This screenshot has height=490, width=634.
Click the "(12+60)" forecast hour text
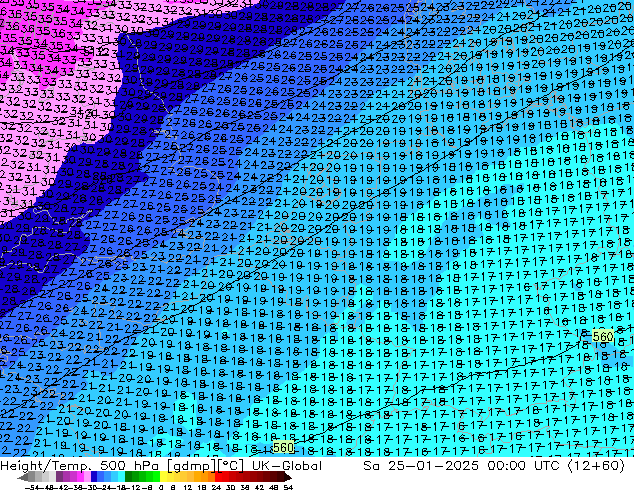point(596,466)
